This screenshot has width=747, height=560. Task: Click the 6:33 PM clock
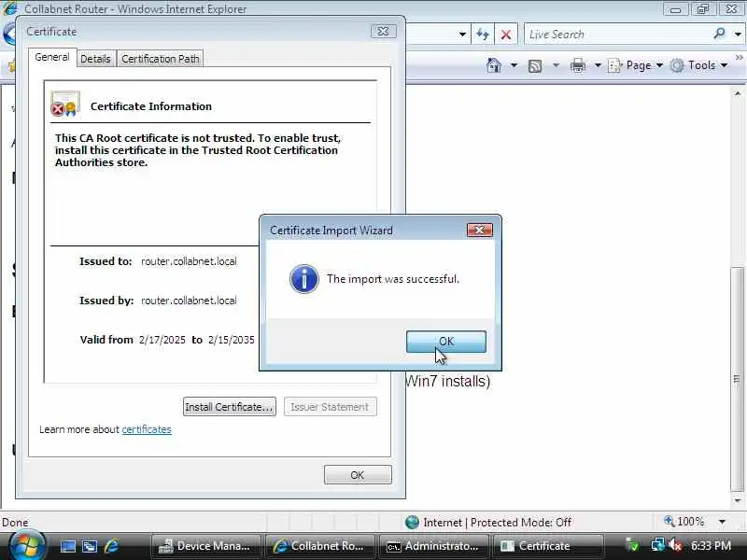click(x=711, y=545)
